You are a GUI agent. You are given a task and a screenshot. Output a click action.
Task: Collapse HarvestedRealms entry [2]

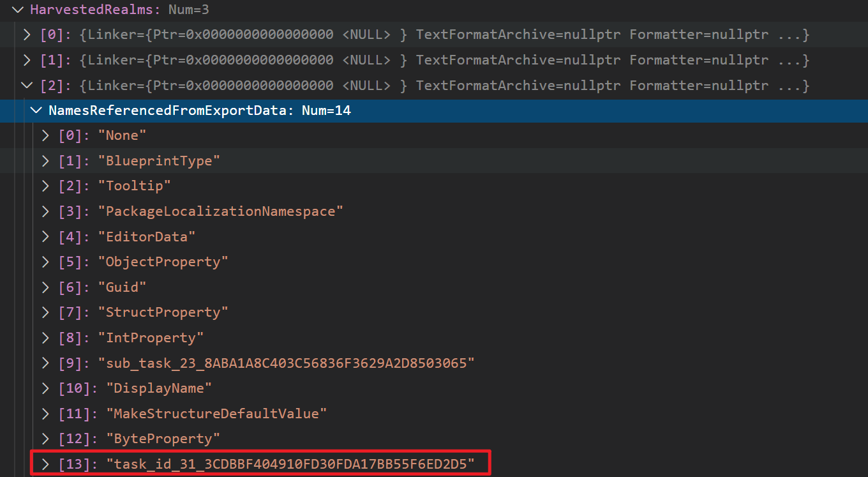click(x=27, y=85)
